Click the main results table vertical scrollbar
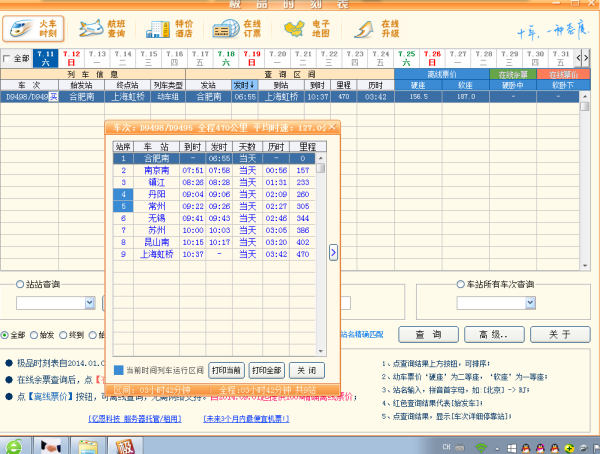Viewport: 600px width, 454px height. (x=585, y=180)
